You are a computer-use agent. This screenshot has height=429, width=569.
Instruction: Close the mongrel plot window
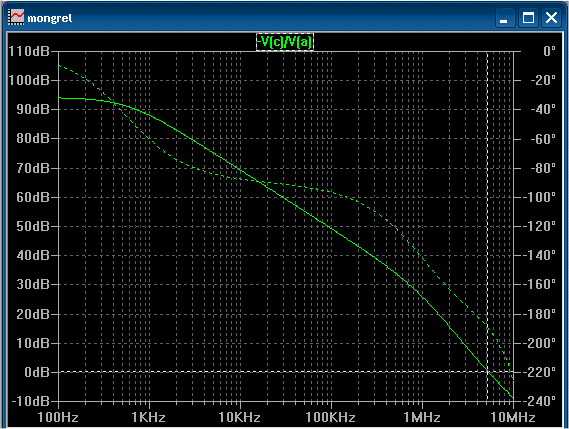[551, 17]
